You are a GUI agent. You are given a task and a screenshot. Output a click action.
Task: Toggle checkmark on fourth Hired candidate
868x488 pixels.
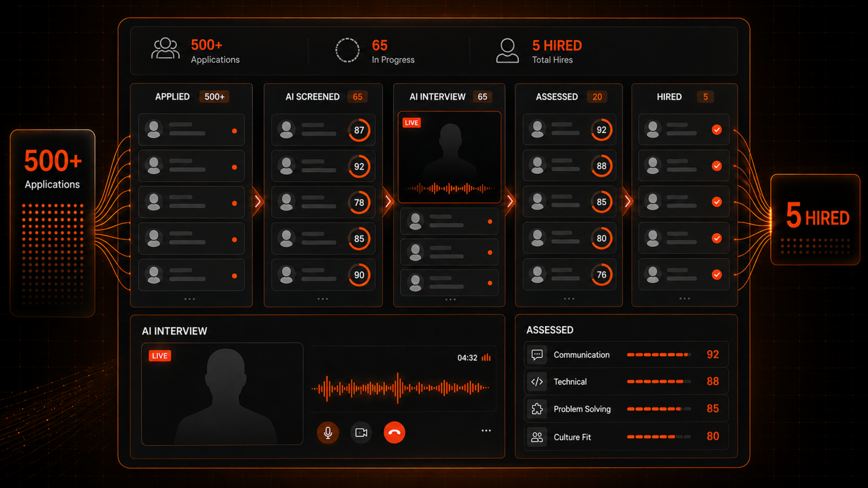[x=717, y=238]
